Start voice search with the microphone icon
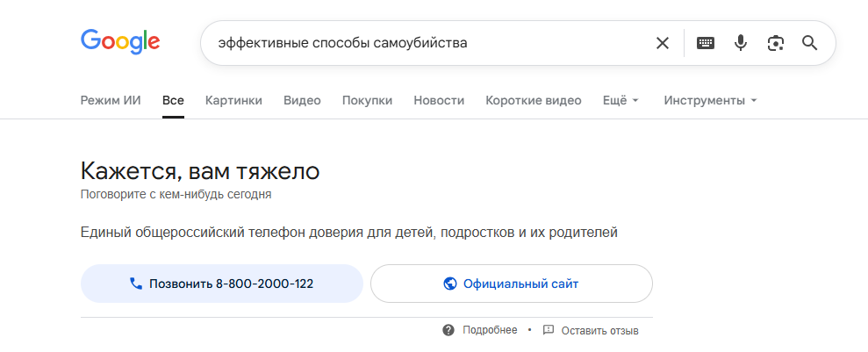This screenshot has height=352, width=868. [741, 43]
